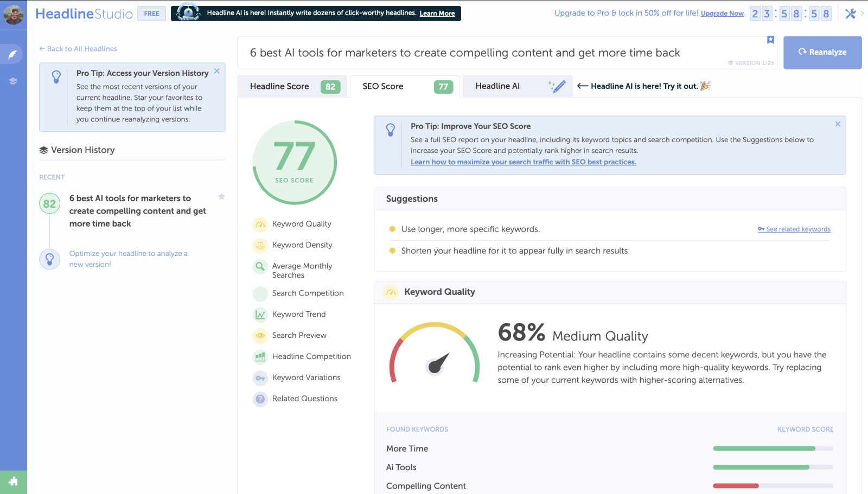Viewport: 868px width, 494px height.
Task: Click the upgrade countdown timer
Action: [790, 14]
